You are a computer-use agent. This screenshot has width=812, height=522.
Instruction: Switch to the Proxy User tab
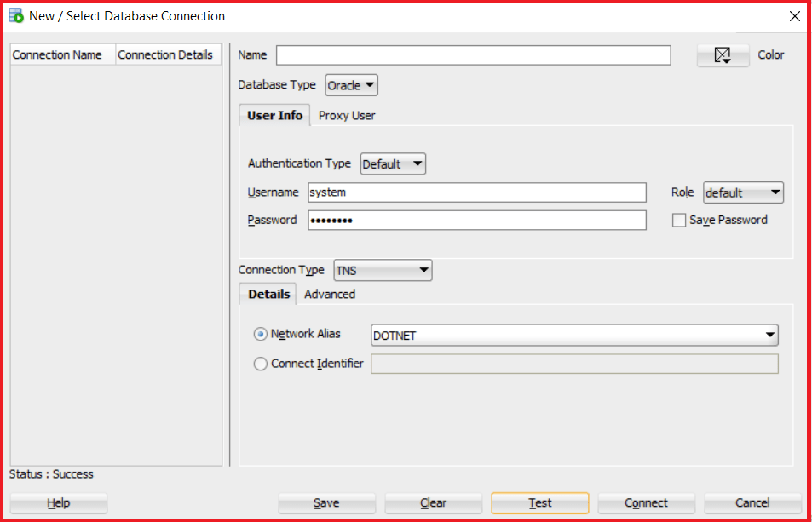(347, 115)
